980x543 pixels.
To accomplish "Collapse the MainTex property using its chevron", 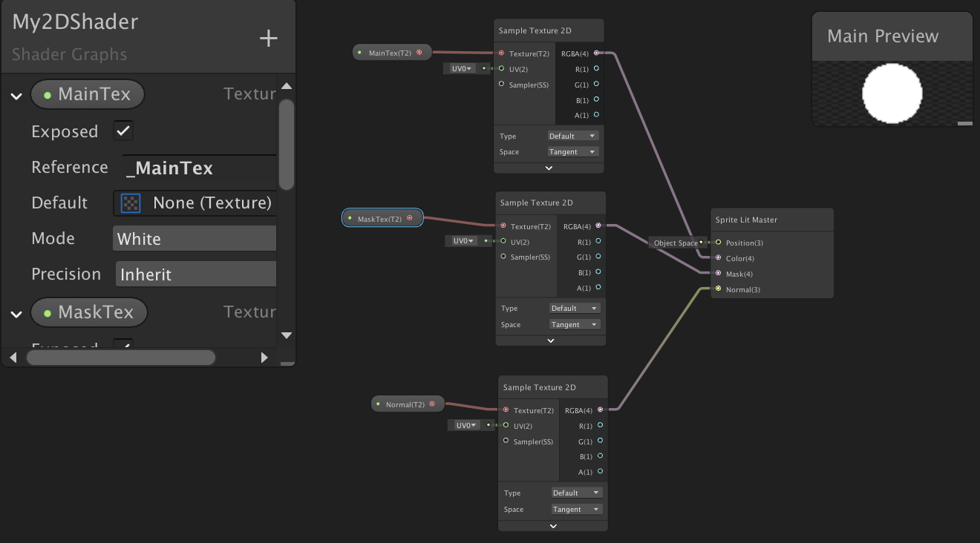I will pyautogui.click(x=15, y=96).
